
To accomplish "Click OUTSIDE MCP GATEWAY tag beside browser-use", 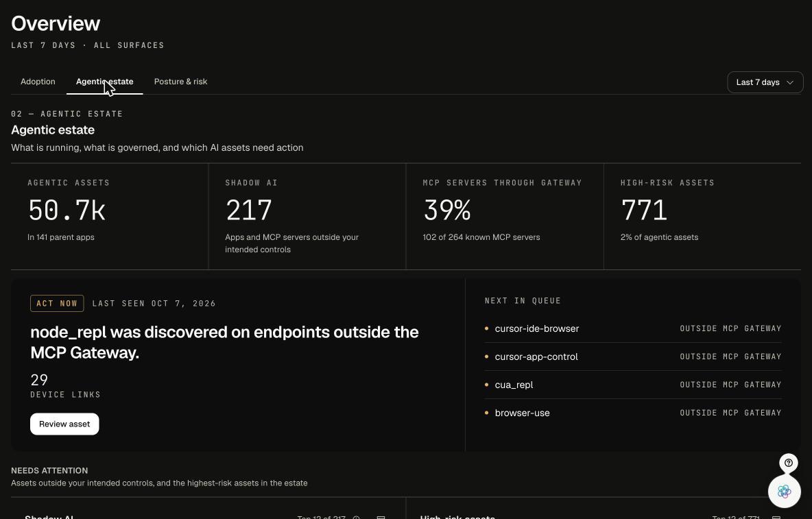I will tap(730, 413).
